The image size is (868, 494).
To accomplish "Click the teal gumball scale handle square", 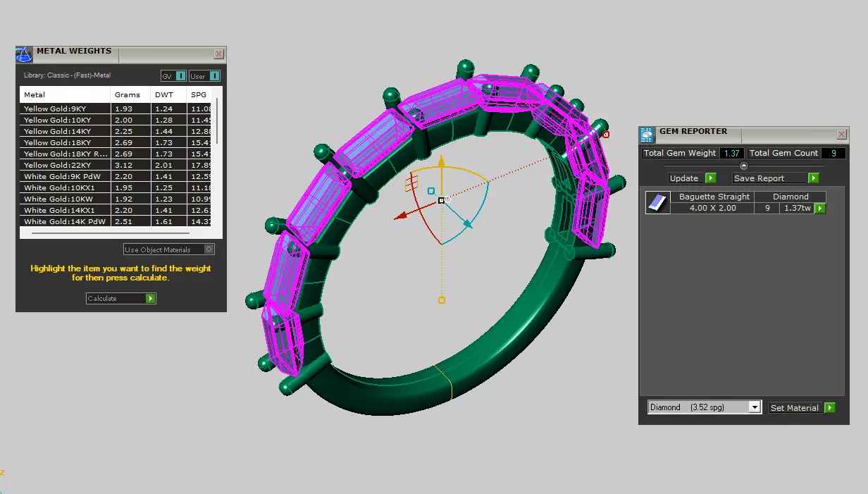I will 431,191.
